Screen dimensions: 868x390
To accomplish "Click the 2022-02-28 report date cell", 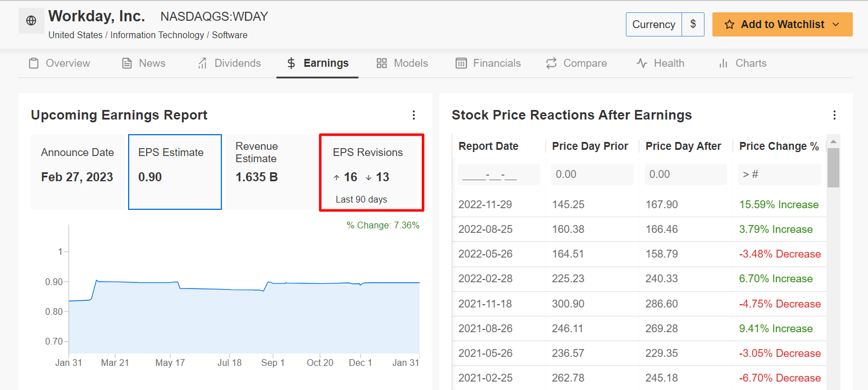I will click(485, 279).
